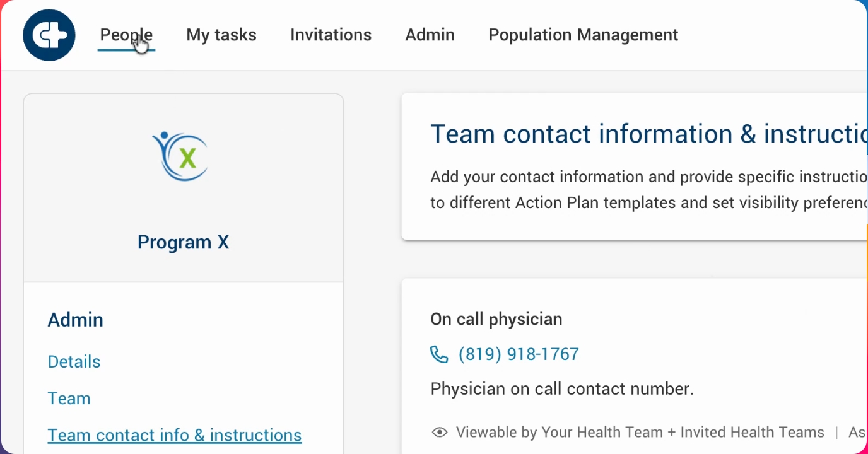Open the Team link in sidebar

point(69,399)
